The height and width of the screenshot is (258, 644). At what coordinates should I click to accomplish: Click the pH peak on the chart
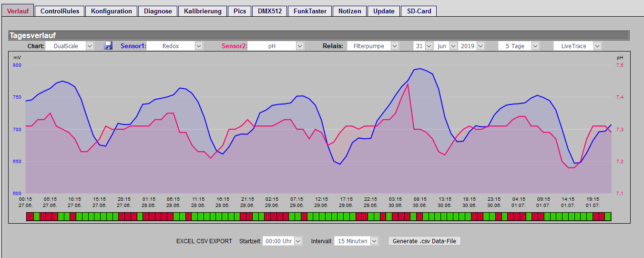tap(408, 84)
